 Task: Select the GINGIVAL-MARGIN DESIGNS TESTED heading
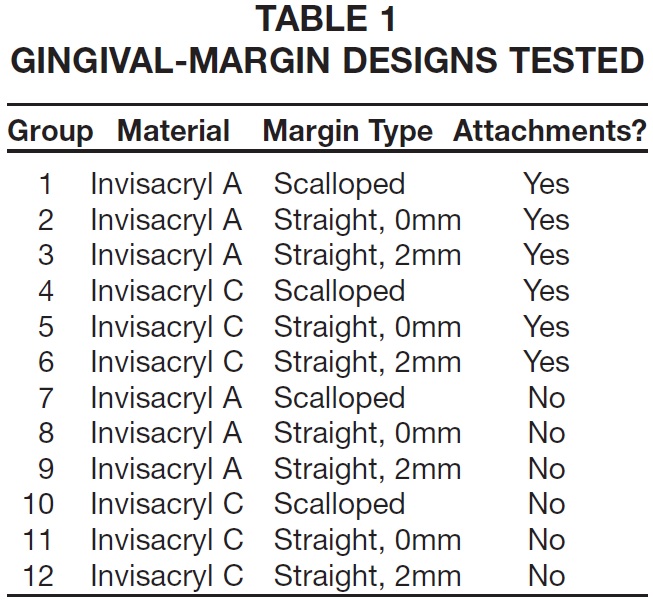328,60
